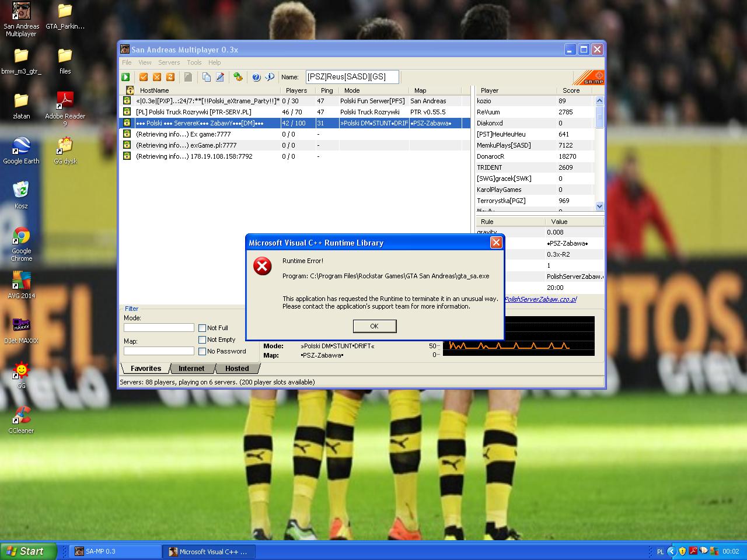Click the yellow security shield tray icon
The image size is (747, 560).
point(682,551)
